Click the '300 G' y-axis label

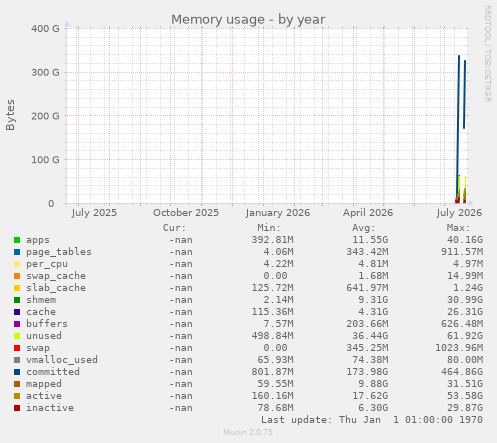[x=45, y=72]
